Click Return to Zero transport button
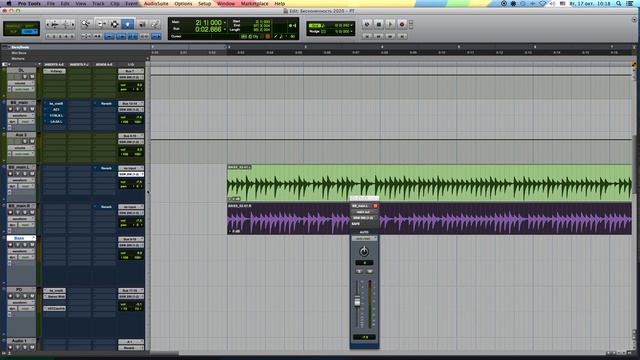640x360 pixels. click(x=367, y=36)
